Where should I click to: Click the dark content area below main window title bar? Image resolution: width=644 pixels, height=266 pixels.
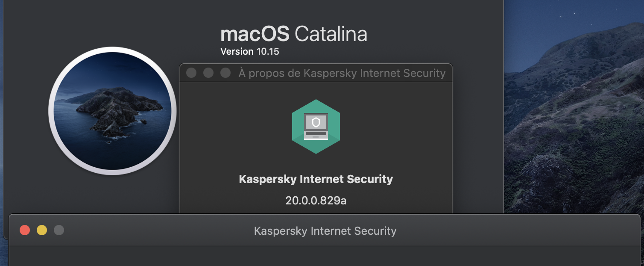tap(325, 257)
